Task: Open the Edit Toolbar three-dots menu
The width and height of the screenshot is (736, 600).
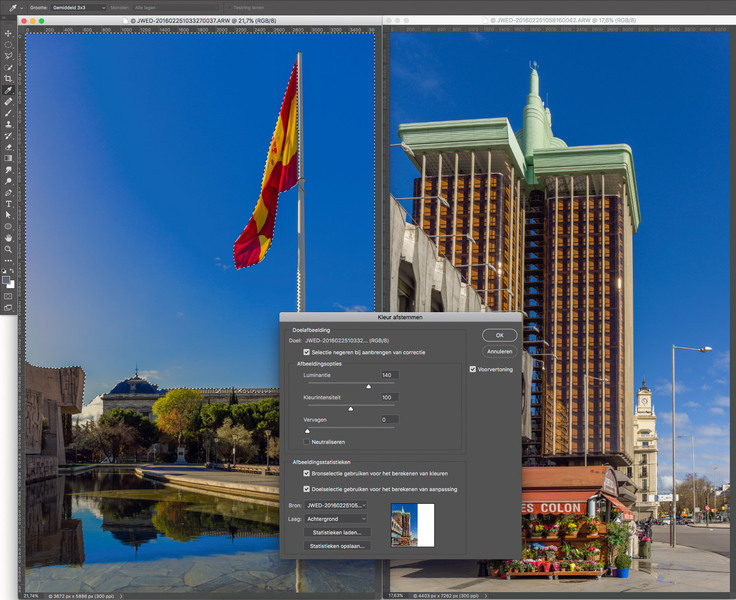Action: point(8,261)
